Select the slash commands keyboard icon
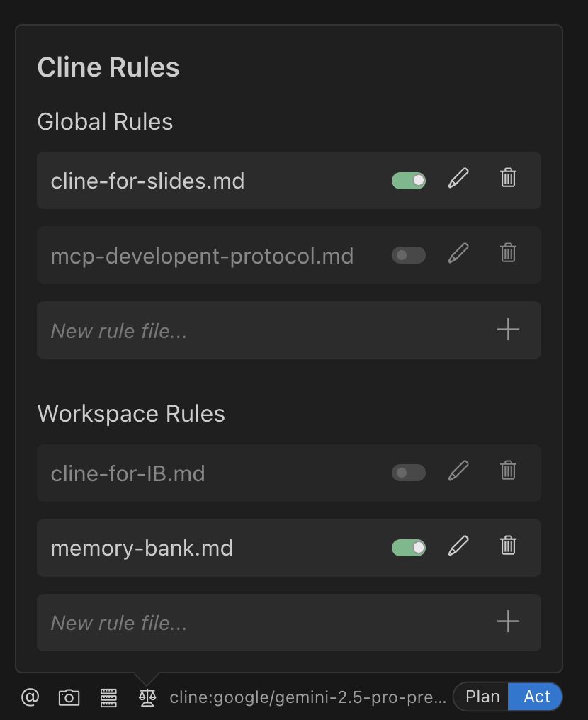This screenshot has height=720, width=588. click(x=108, y=697)
